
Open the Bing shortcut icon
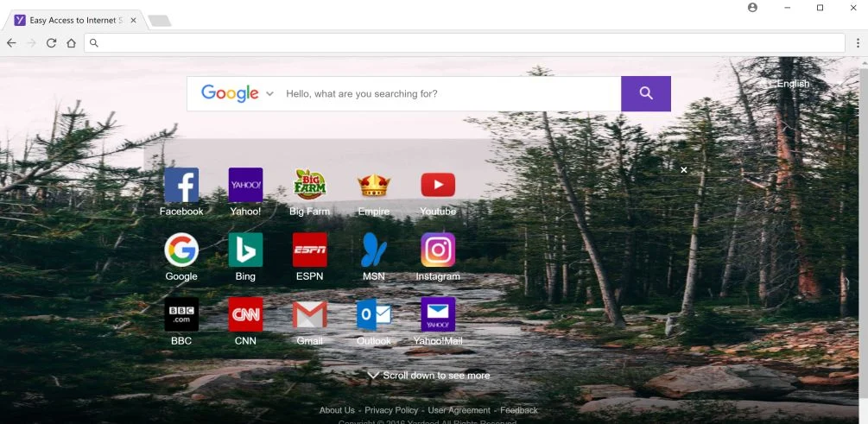click(x=245, y=250)
